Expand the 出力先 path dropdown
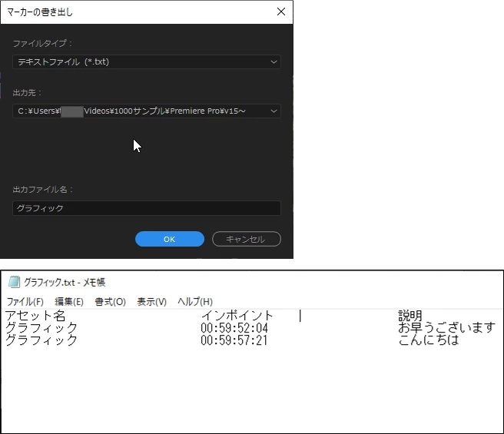 (x=147, y=111)
